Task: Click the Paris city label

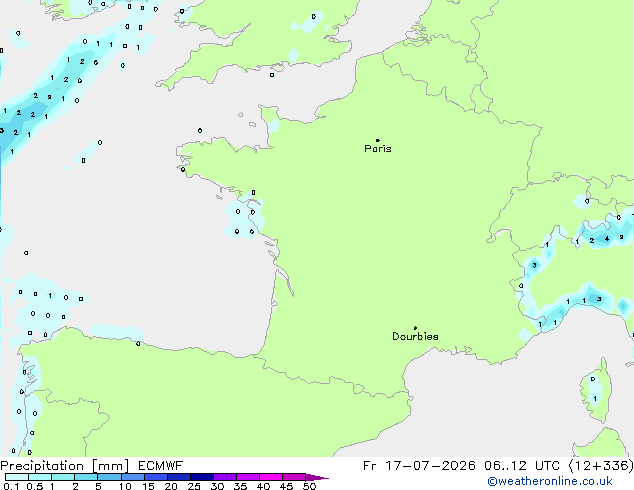Action: point(378,149)
